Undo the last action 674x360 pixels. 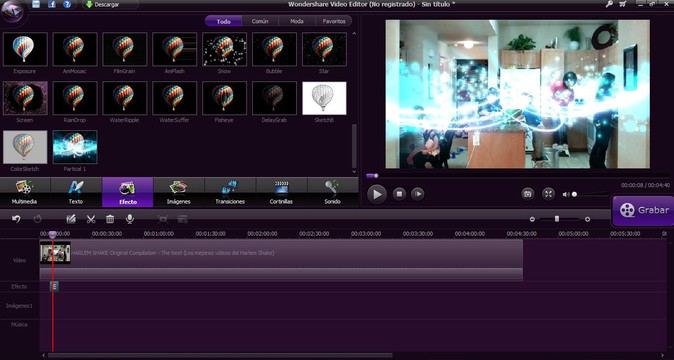[x=16, y=219]
